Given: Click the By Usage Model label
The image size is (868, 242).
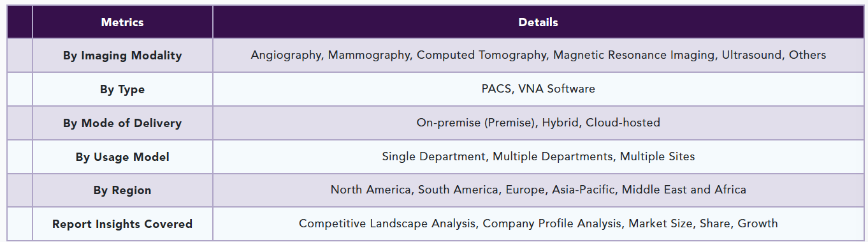Looking at the screenshot, I should pos(122,157).
